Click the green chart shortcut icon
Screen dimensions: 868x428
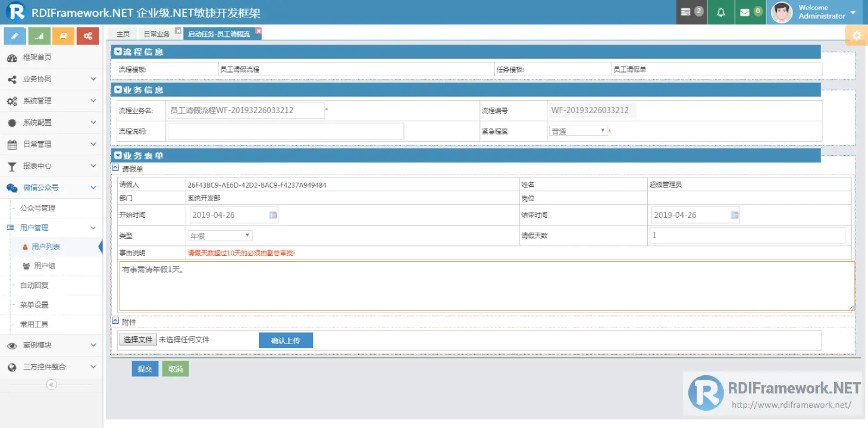click(x=39, y=36)
